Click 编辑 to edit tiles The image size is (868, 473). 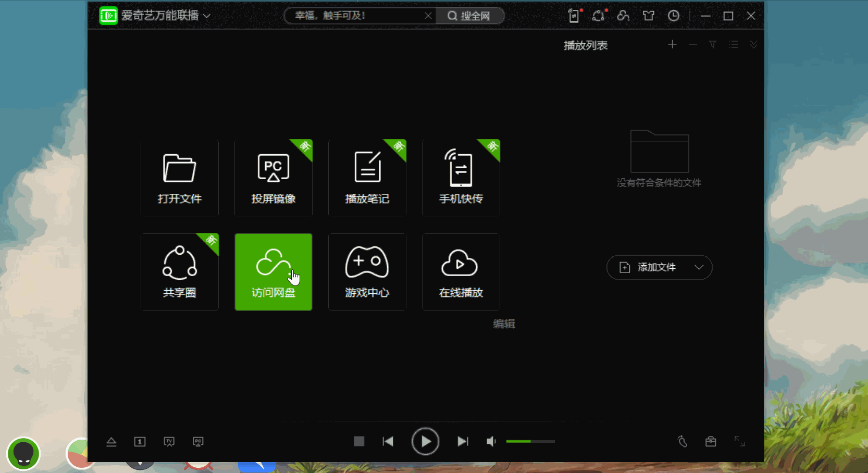pyautogui.click(x=504, y=324)
